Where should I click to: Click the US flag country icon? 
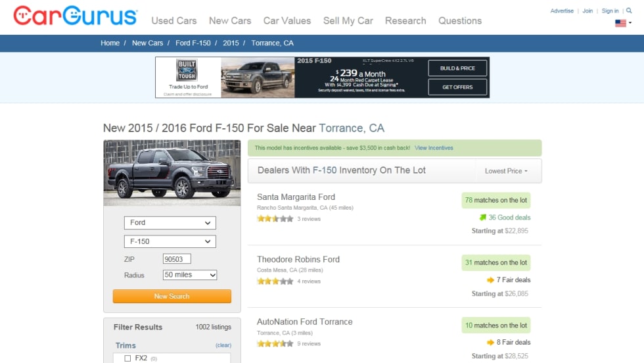coord(620,23)
